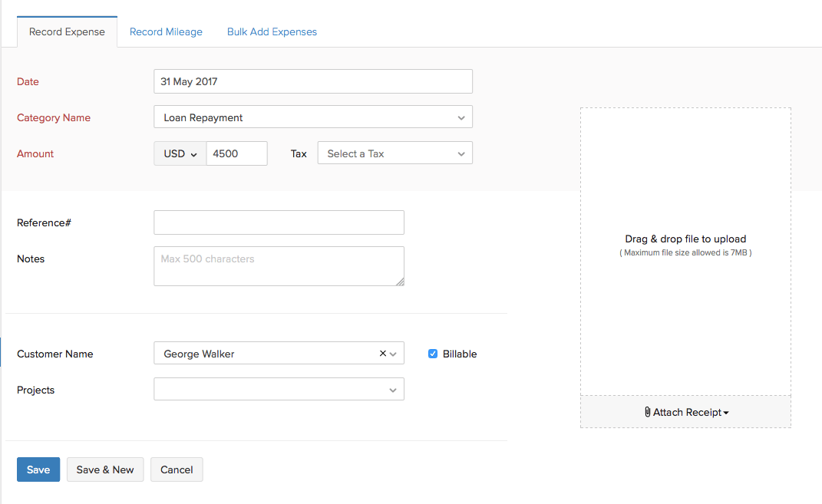Click the Amount field containing 4500
Viewport: 822px width, 504px height.
236,153
